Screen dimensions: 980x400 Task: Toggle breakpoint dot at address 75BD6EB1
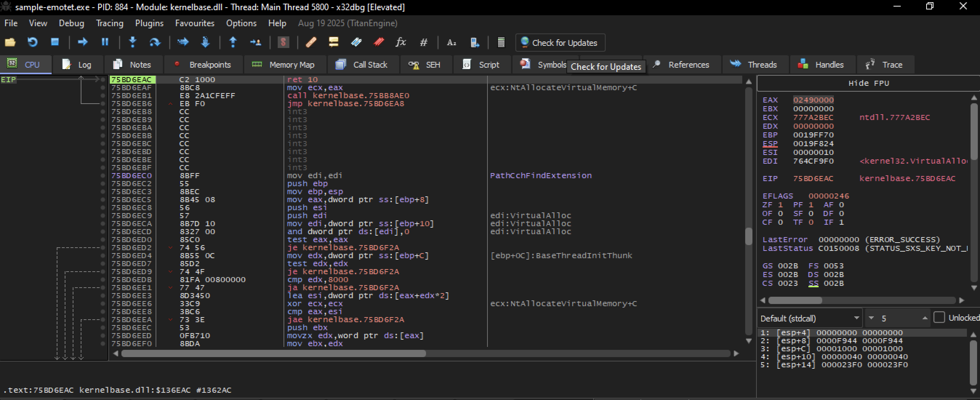pos(103,96)
